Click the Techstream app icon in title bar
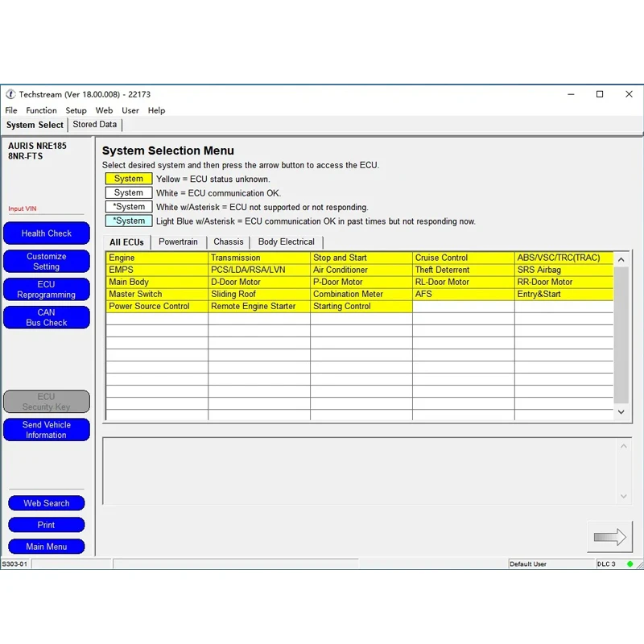This screenshot has width=644, height=644. (10, 94)
